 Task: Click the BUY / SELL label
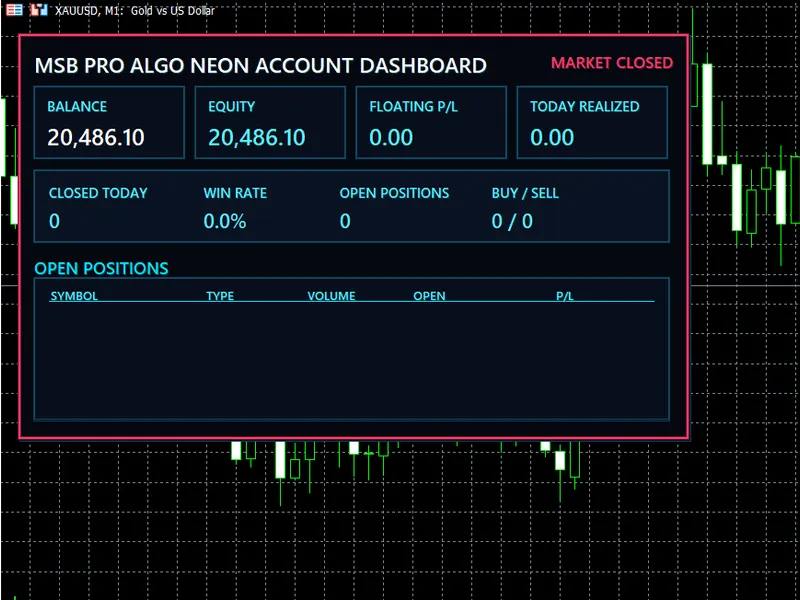click(525, 193)
